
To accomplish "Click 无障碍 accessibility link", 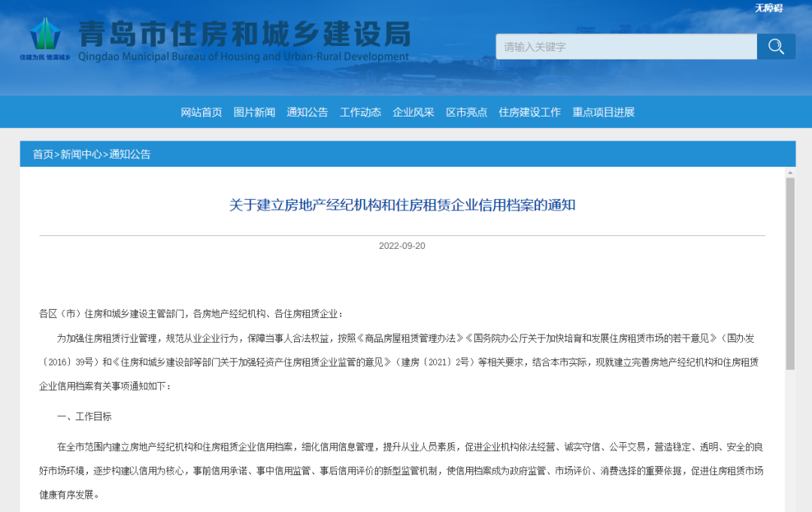I will [x=769, y=8].
